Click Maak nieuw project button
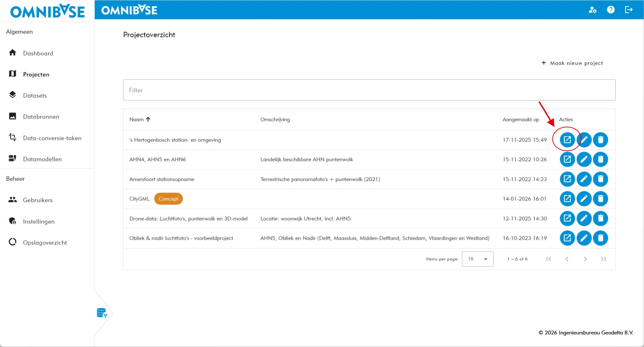The image size is (644, 347). point(572,63)
